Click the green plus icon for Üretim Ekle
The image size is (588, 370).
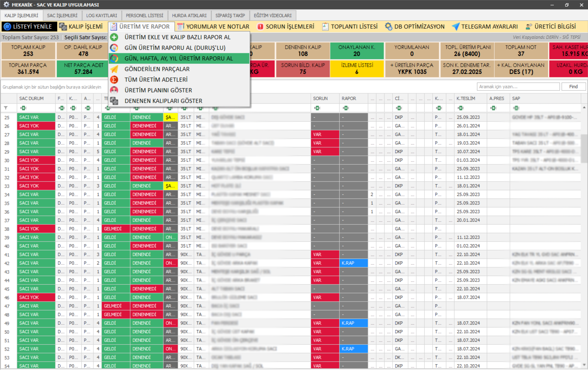point(114,37)
